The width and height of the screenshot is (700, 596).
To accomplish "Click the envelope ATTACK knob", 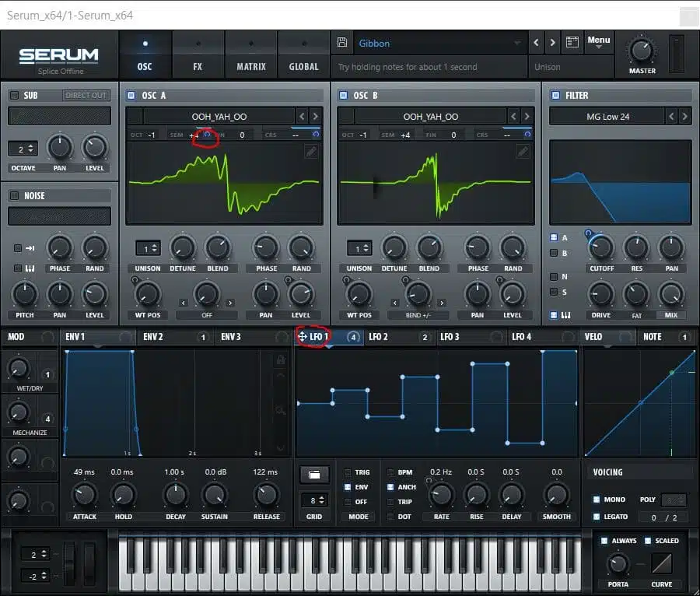I will [x=84, y=495].
